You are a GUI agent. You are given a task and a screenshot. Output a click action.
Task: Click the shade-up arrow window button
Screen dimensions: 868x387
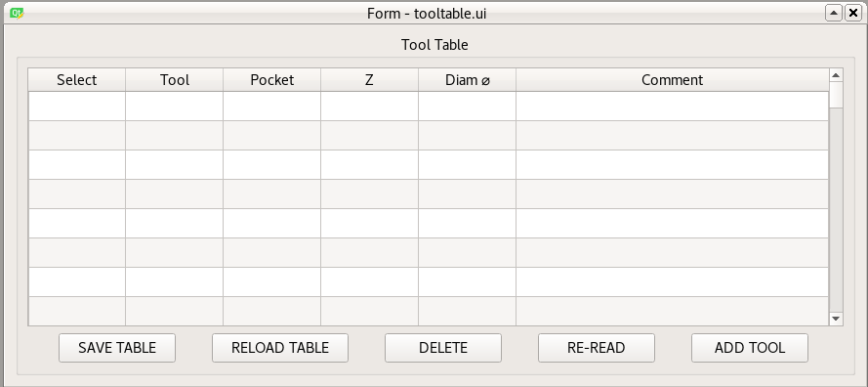click(834, 13)
